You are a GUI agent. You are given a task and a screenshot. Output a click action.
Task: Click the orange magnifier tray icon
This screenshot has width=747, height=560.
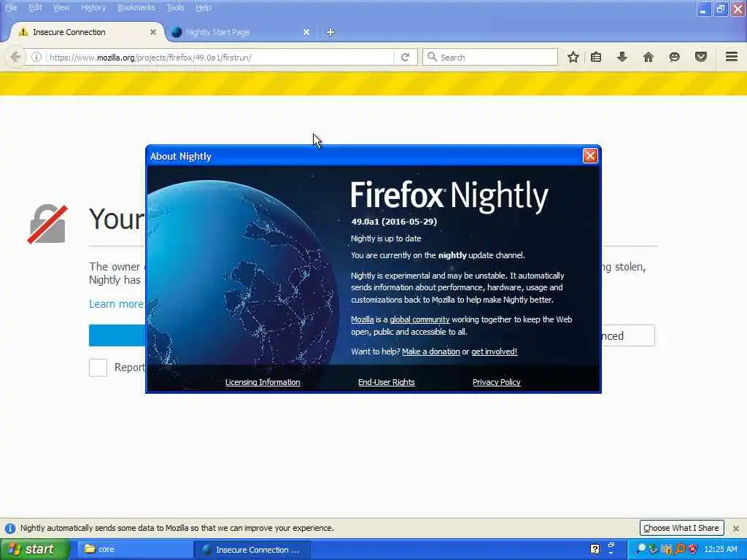[680, 549]
